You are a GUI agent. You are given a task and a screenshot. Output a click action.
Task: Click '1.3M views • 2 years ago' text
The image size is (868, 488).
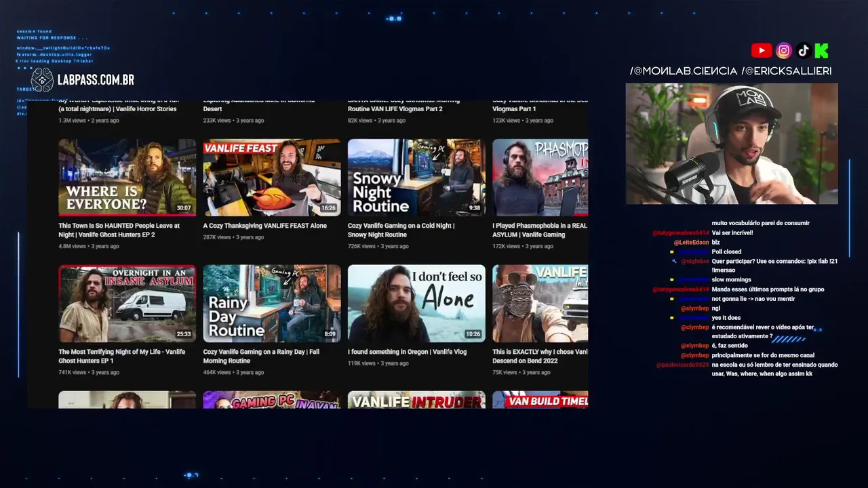pos(89,121)
